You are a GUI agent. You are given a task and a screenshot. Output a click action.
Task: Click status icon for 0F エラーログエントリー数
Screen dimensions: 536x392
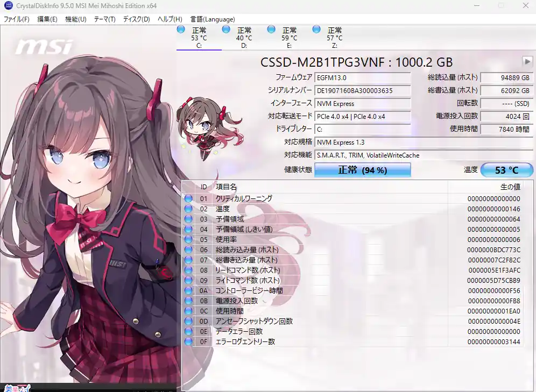point(188,341)
